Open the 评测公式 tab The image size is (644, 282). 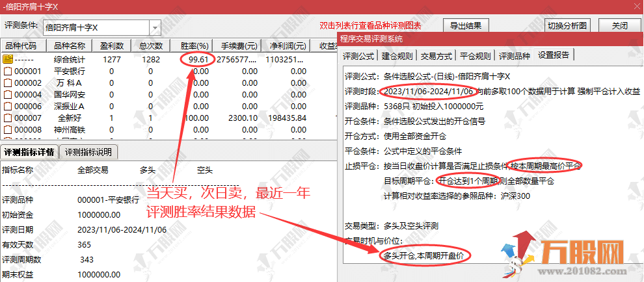pos(358,56)
